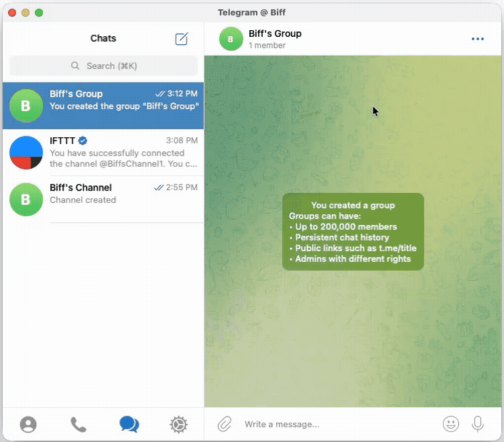The image size is (504, 442).
Task: Click the IFTTT verified badge icon
Action: click(83, 141)
